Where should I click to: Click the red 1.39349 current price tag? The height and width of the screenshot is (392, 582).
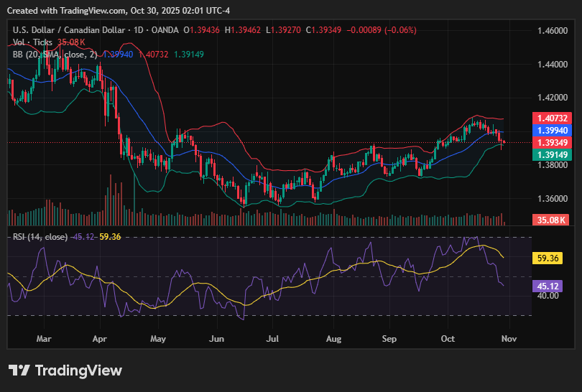[x=550, y=142]
